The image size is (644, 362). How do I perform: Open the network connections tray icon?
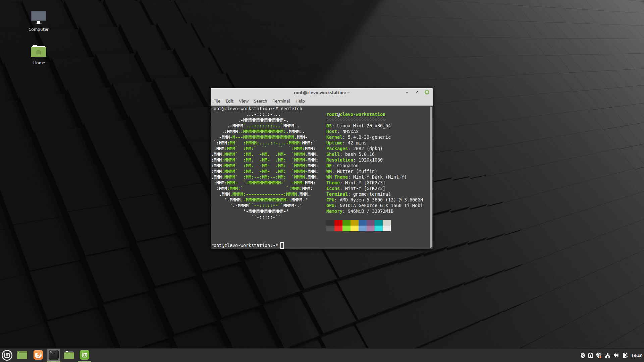tap(607, 355)
